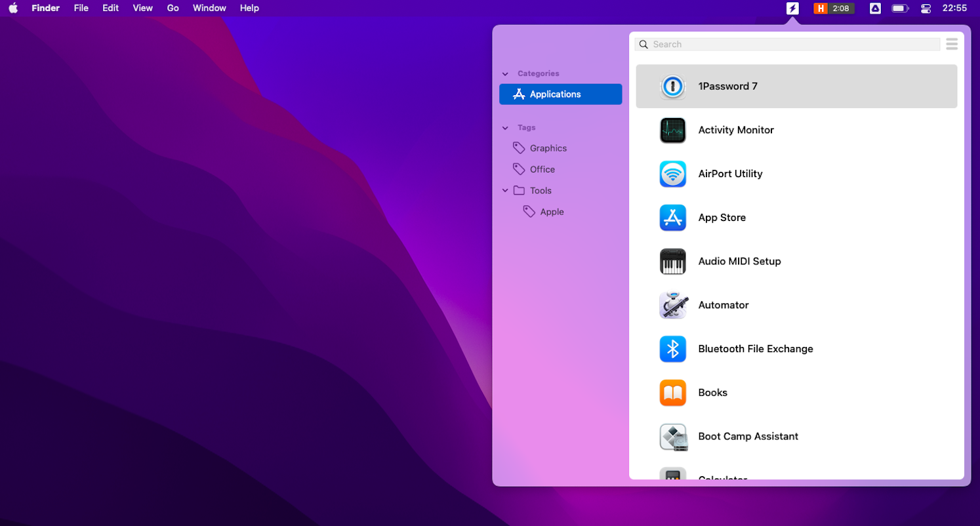Viewport: 980px width, 526px height.
Task: Open the hamburger list options button
Action: 952,44
